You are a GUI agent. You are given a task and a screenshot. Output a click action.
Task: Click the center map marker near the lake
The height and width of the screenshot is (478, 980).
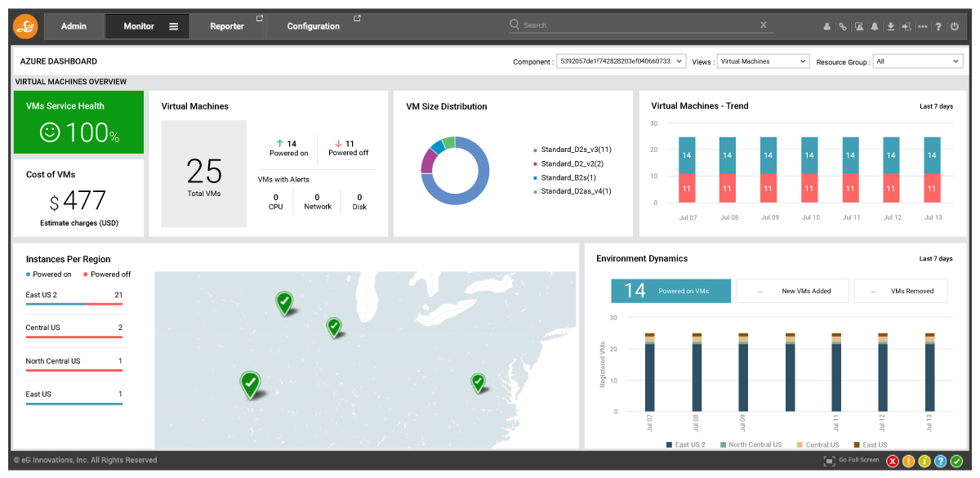334,327
